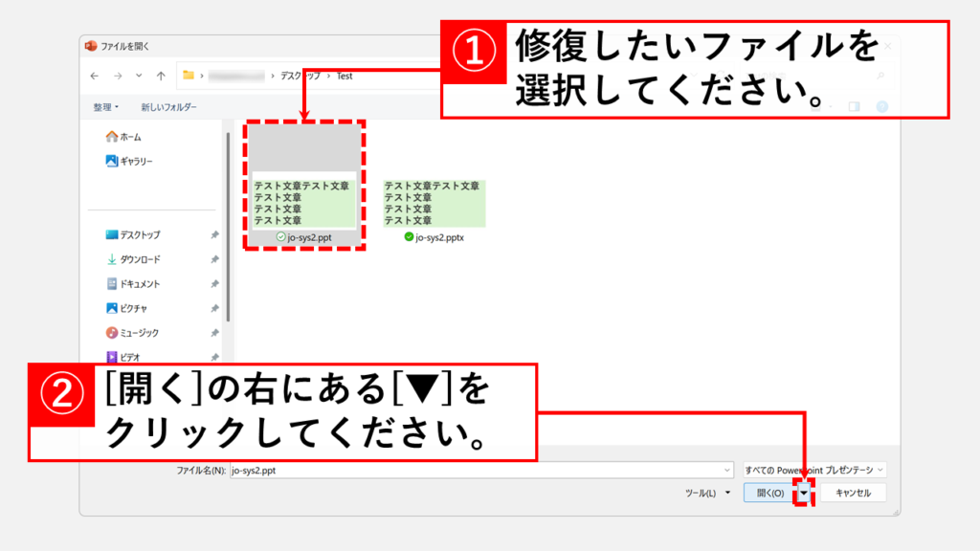
Task: Click Test in the address path
Action: coord(345,76)
